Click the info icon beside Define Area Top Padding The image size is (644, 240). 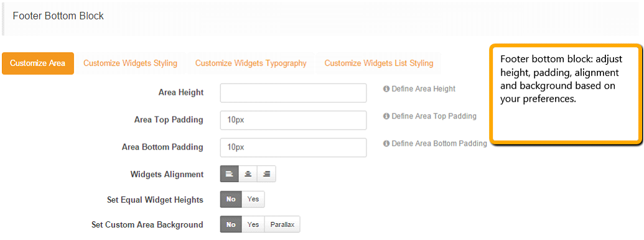[386, 116]
